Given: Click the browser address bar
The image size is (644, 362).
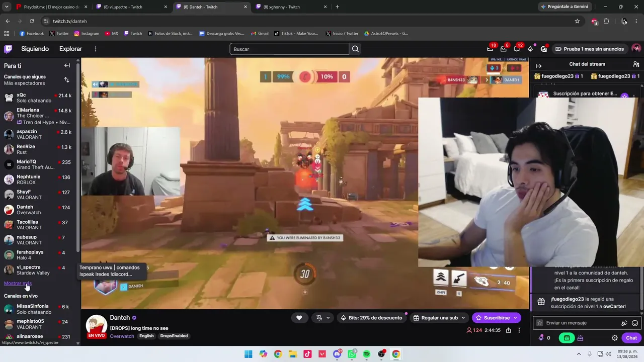Looking at the screenshot, I should tap(308, 21).
